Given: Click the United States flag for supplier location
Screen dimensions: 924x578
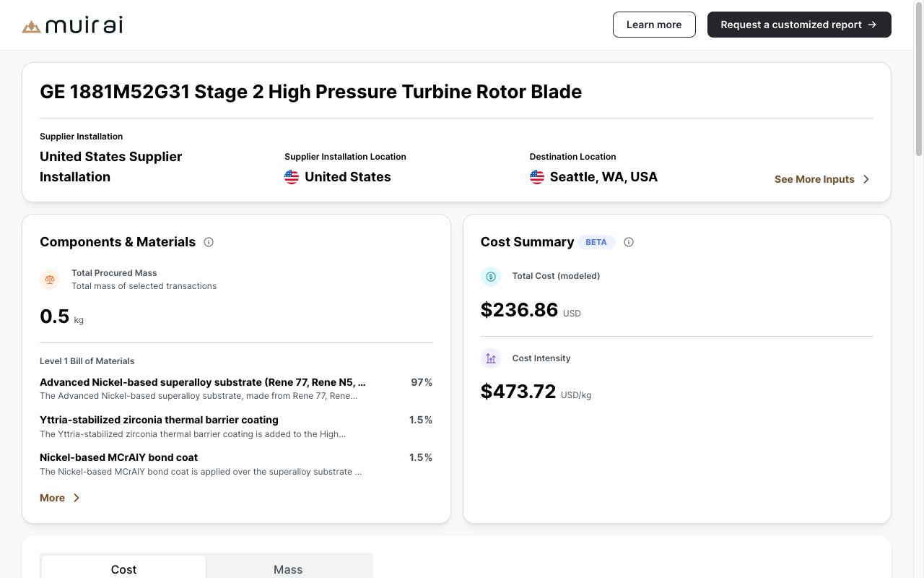Looking at the screenshot, I should tap(292, 177).
